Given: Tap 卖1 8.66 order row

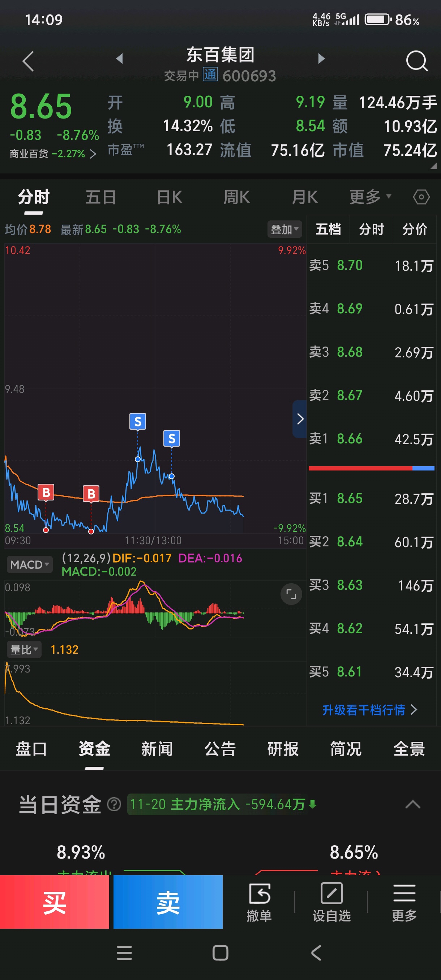Looking at the screenshot, I should click(371, 439).
